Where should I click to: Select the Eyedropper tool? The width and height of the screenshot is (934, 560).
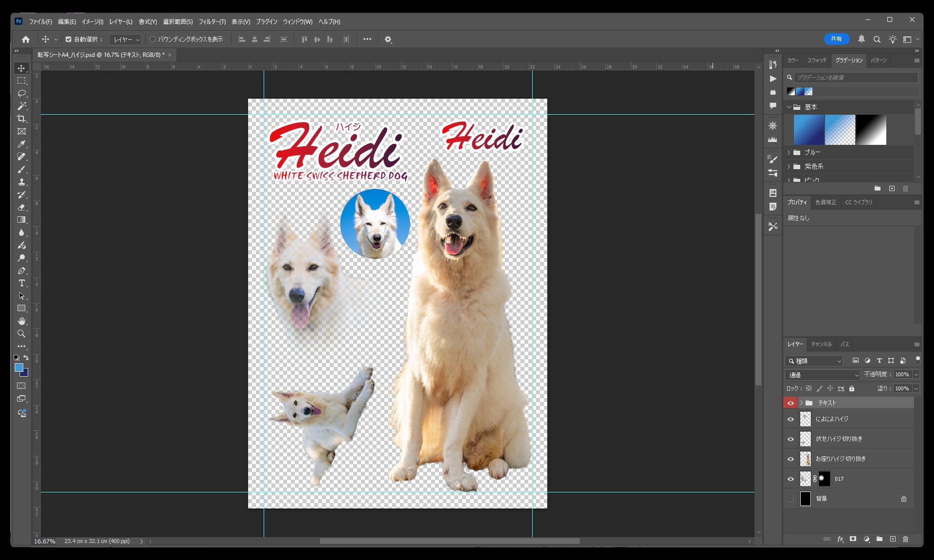[21, 144]
